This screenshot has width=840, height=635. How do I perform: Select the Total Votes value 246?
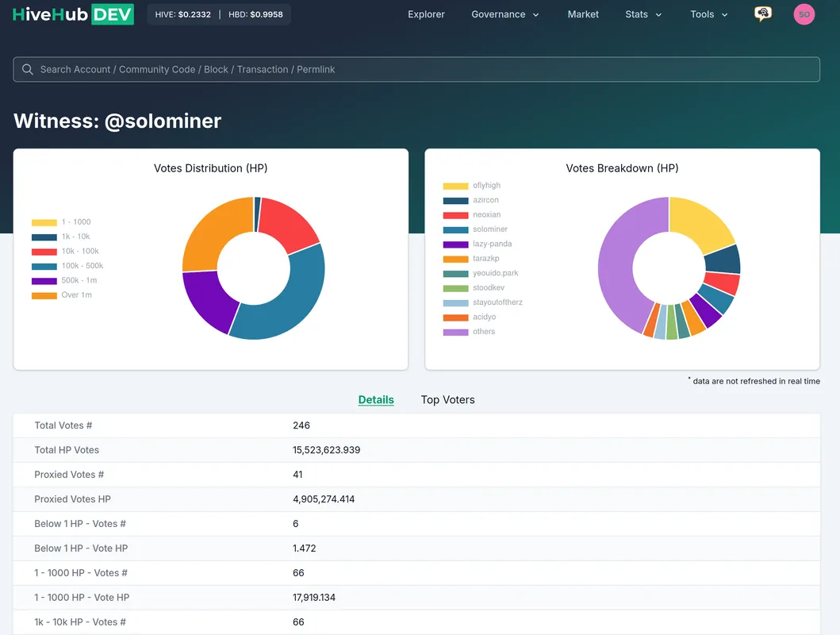pyautogui.click(x=301, y=425)
